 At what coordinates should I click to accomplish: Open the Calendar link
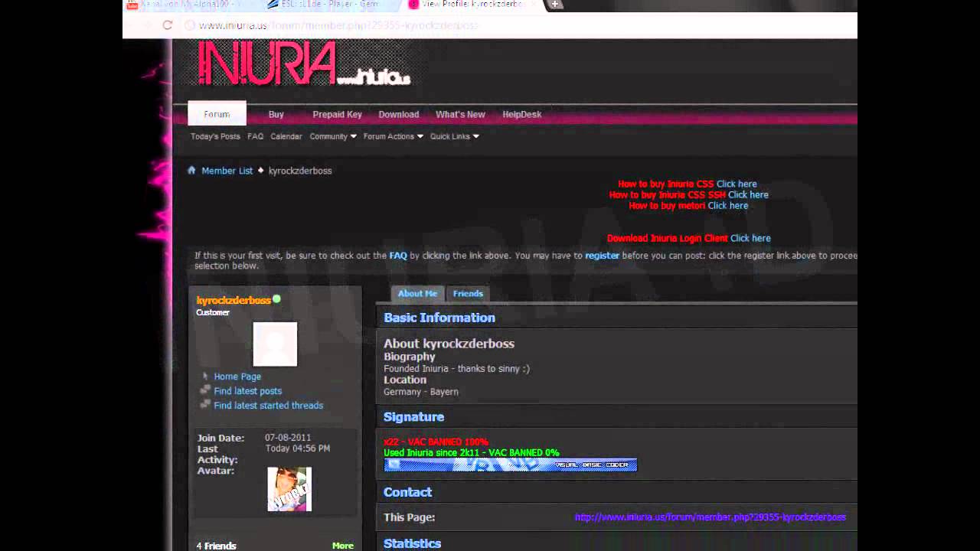(286, 136)
